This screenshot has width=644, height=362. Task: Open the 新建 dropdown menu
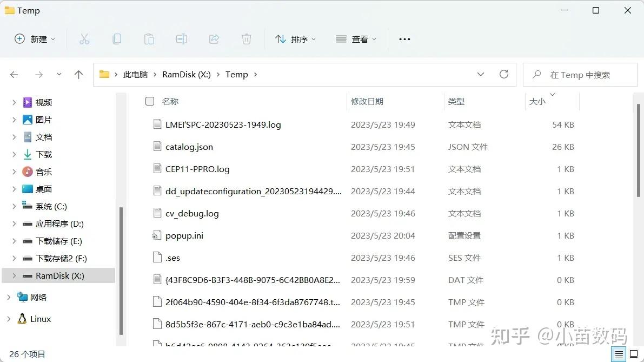point(35,39)
